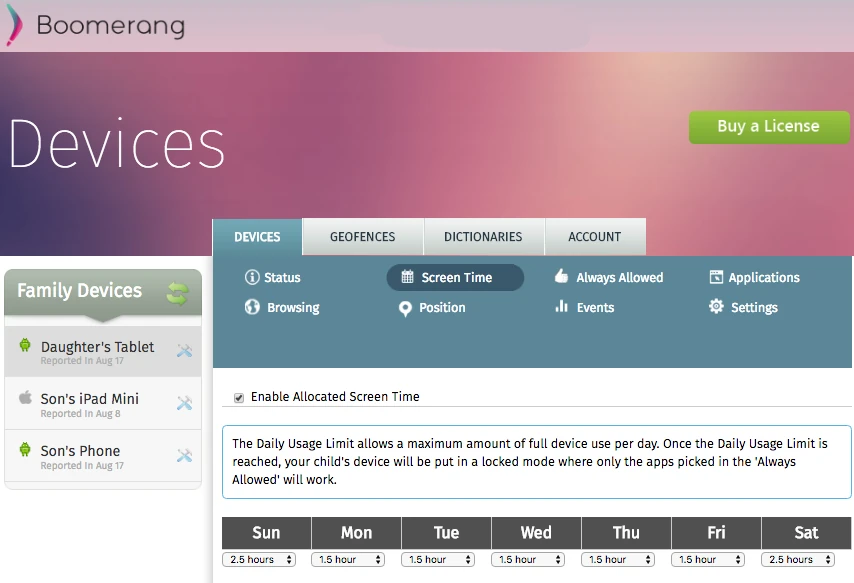Change Wednesday's time limit dropdown
The image size is (854, 583).
tap(528, 559)
